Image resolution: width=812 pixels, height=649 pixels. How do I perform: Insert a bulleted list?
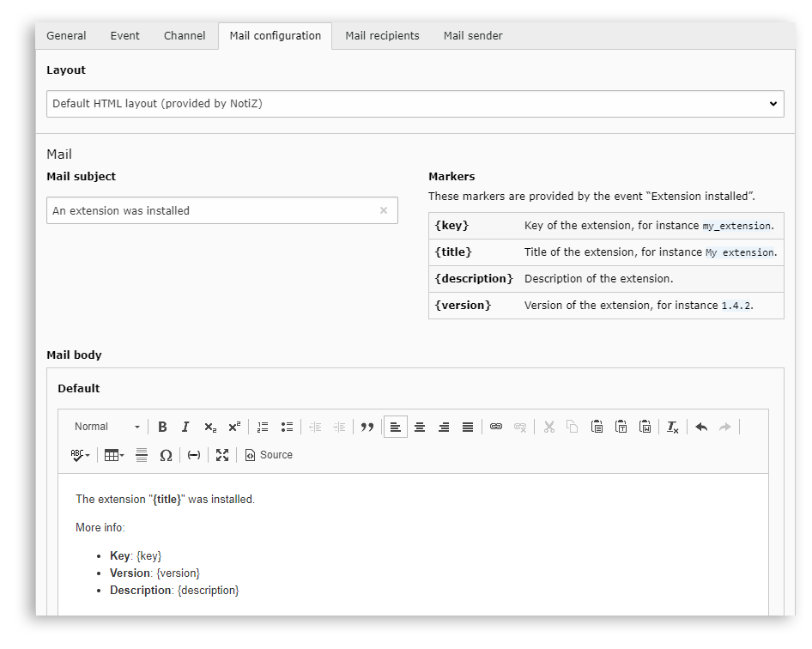[287, 427]
